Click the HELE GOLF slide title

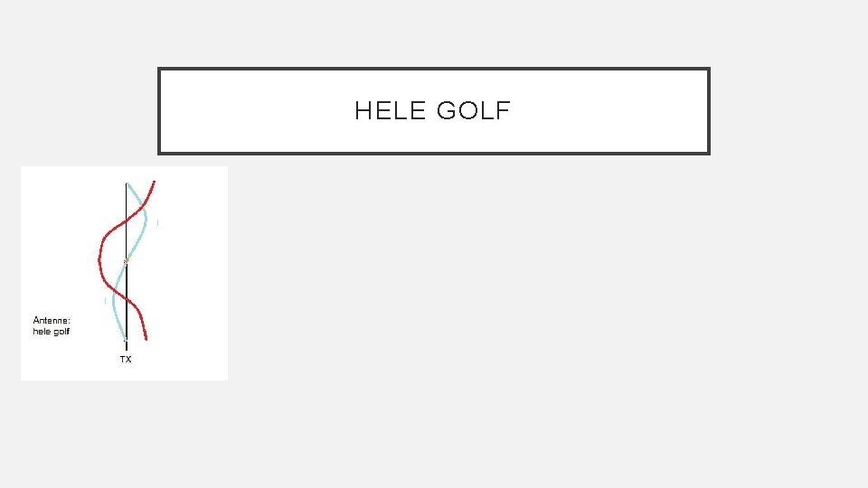tap(433, 111)
